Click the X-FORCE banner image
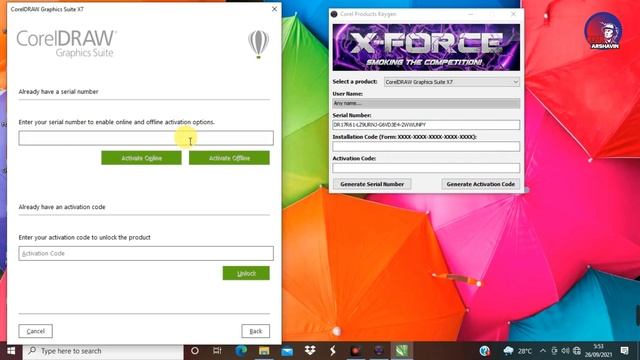 click(x=426, y=47)
